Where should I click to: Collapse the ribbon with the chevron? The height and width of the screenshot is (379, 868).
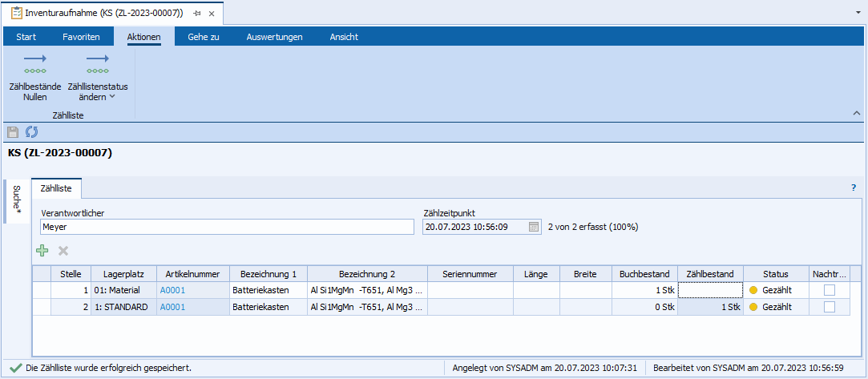[x=856, y=115]
